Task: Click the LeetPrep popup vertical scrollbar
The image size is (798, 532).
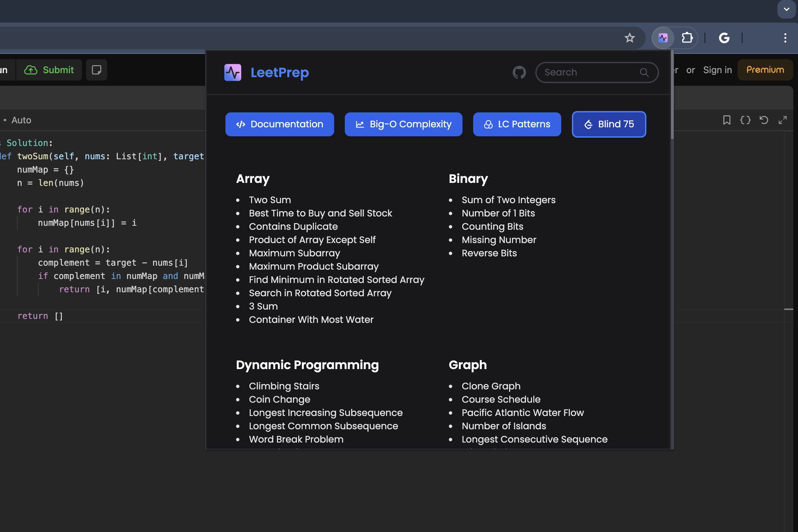Action: click(672, 95)
